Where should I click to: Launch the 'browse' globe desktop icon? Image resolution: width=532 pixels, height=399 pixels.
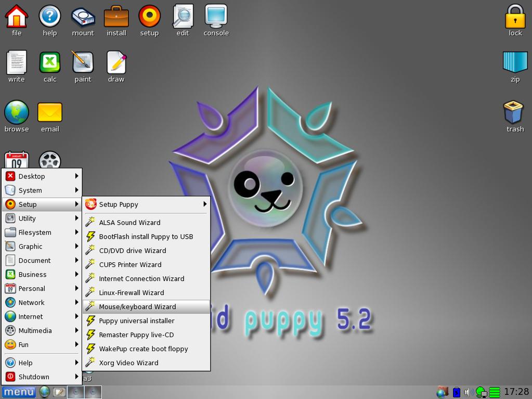tap(16, 112)
